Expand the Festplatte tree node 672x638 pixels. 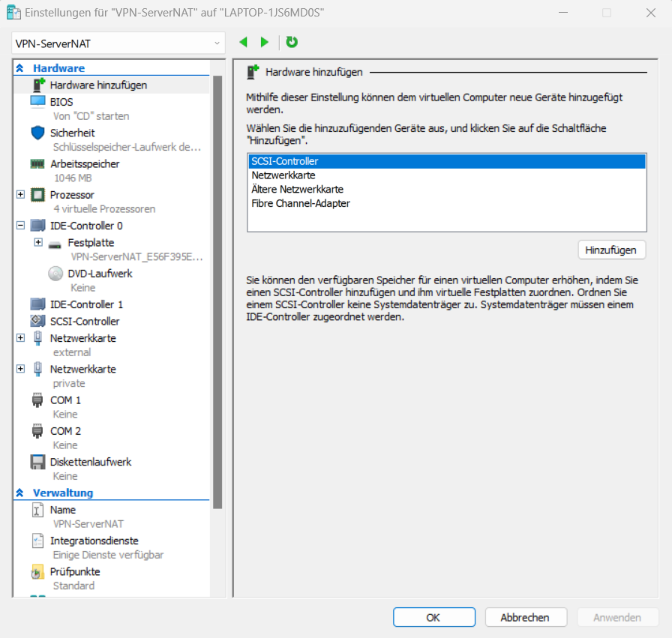pos(38,242)
